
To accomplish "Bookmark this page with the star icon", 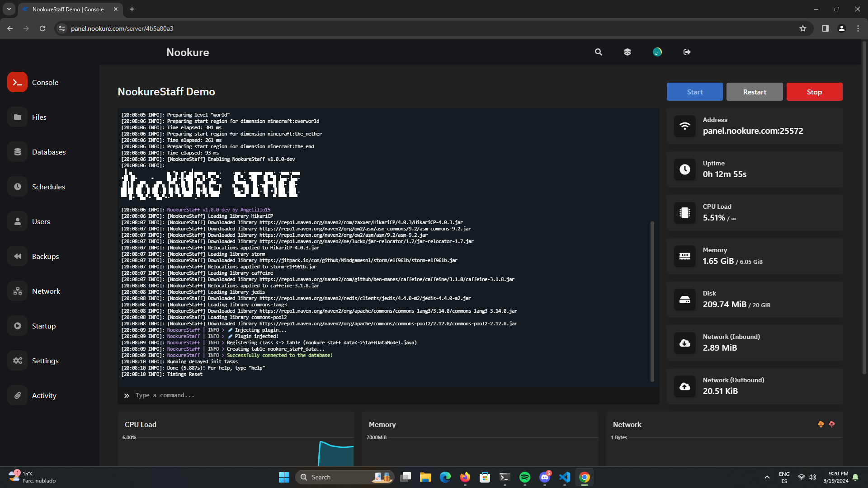I will point(803,28).
